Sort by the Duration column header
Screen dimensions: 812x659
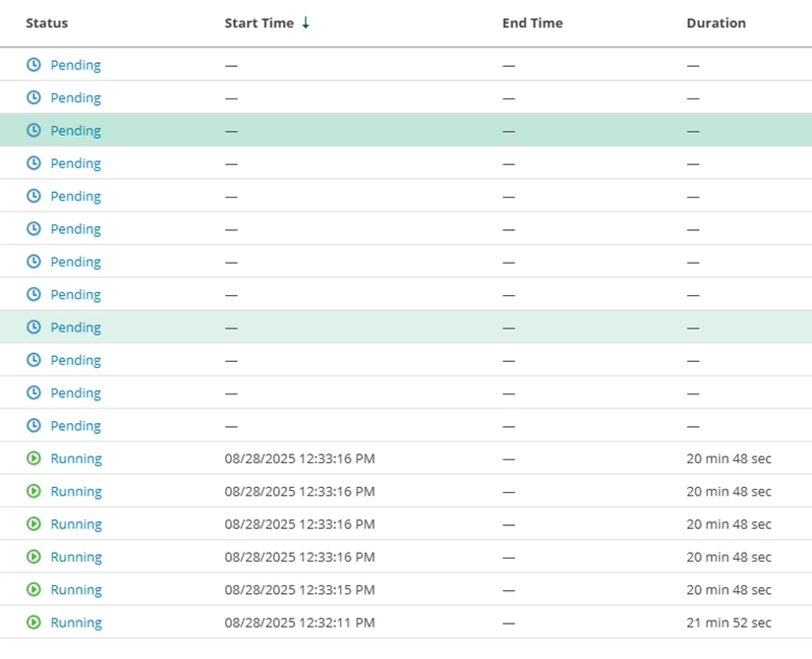(716, 23)
